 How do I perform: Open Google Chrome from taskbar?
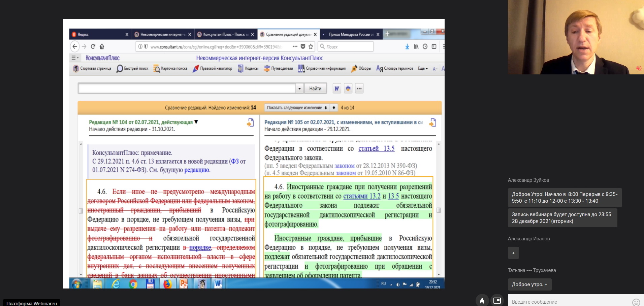tap(133, 284)
